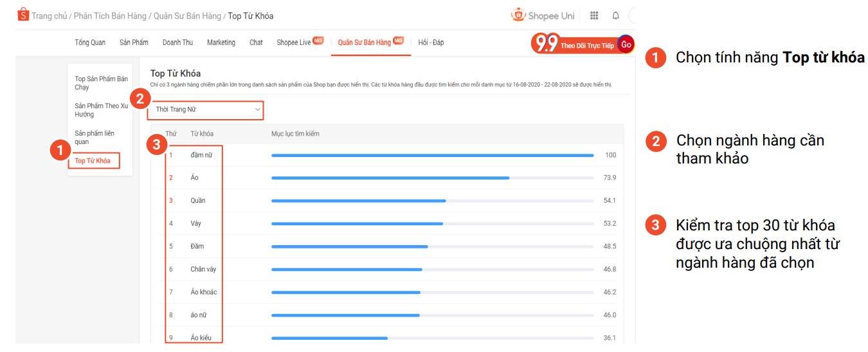Screen dimensions: 868x352
Task: Click the 9.9 Theo Dõi Trực Tiếp banner
Action: (x=583, y=44)
